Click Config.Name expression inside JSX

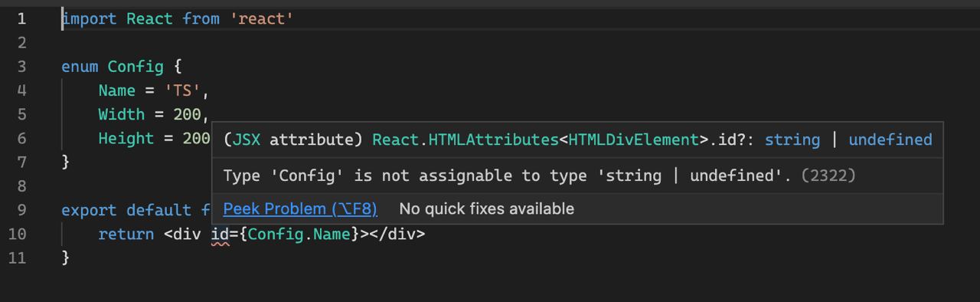click(299, 234)
